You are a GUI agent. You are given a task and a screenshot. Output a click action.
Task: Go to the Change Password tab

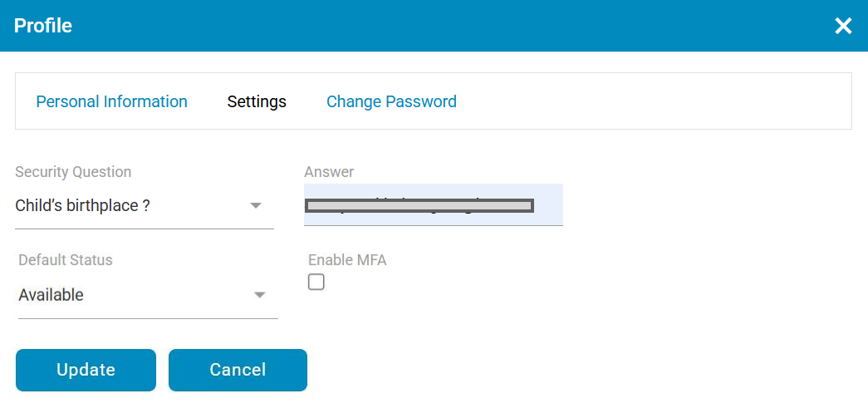coord(391,101)
